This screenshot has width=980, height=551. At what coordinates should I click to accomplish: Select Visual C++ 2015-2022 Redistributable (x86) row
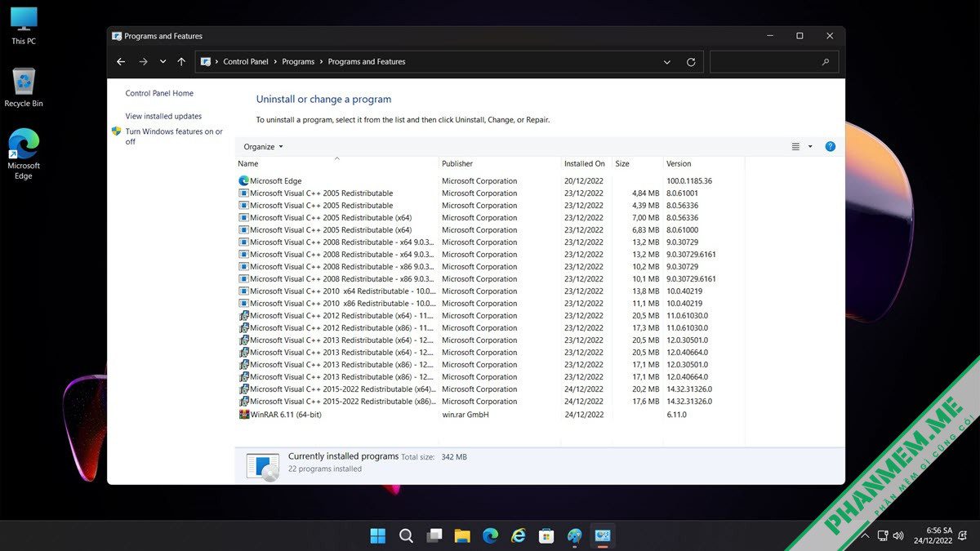(x=491, y=402)
